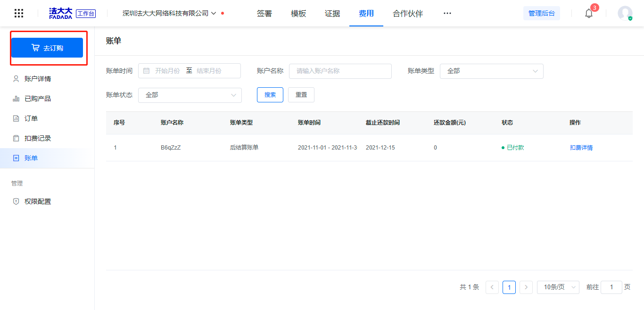This screenshot has height=310, width=644.
Task: Click the 重置 button
Action: point(301,95)
